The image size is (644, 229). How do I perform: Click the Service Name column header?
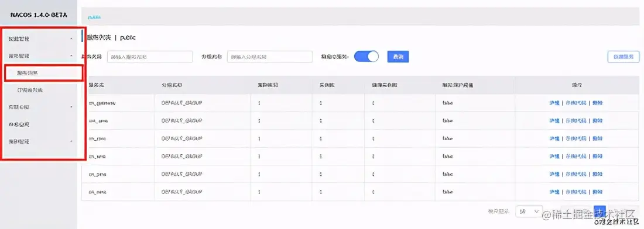97,85
